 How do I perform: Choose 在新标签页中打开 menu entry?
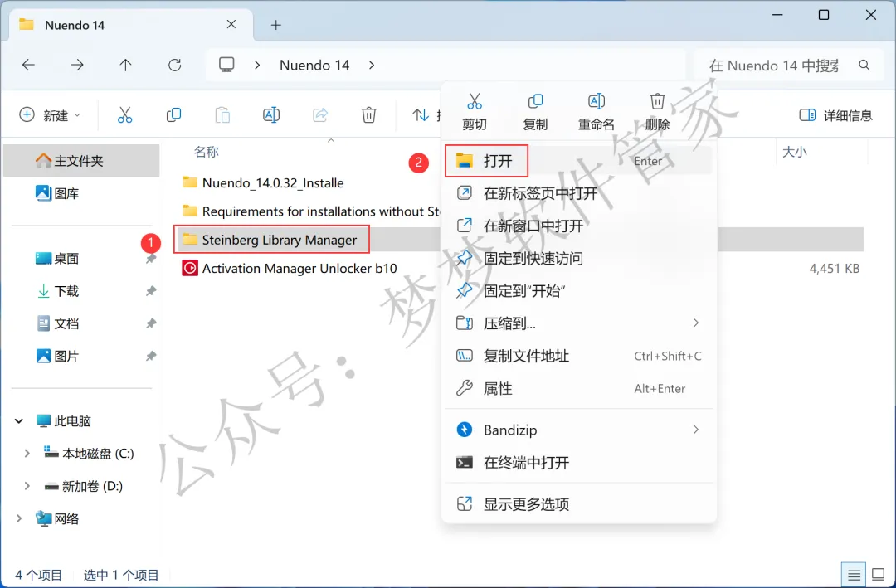578,194
